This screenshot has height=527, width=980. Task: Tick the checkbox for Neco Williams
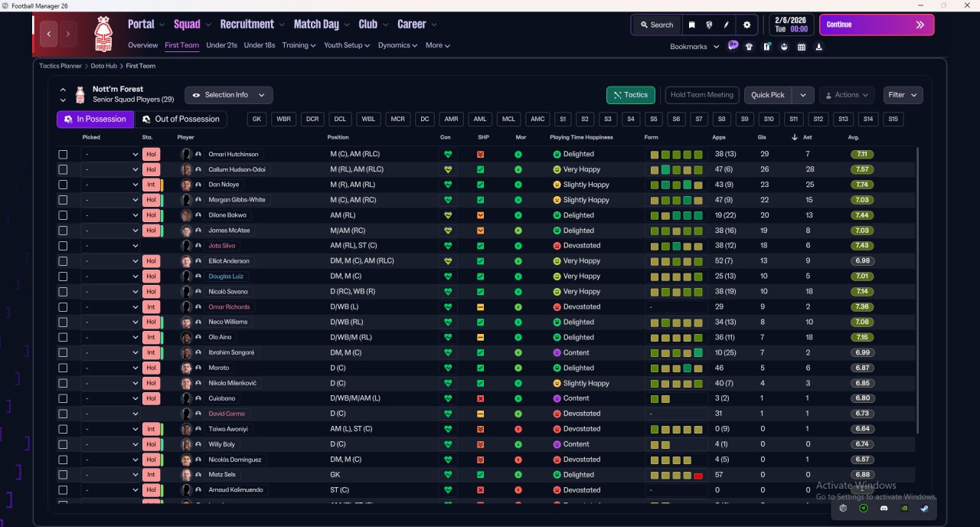pos(63,322)
